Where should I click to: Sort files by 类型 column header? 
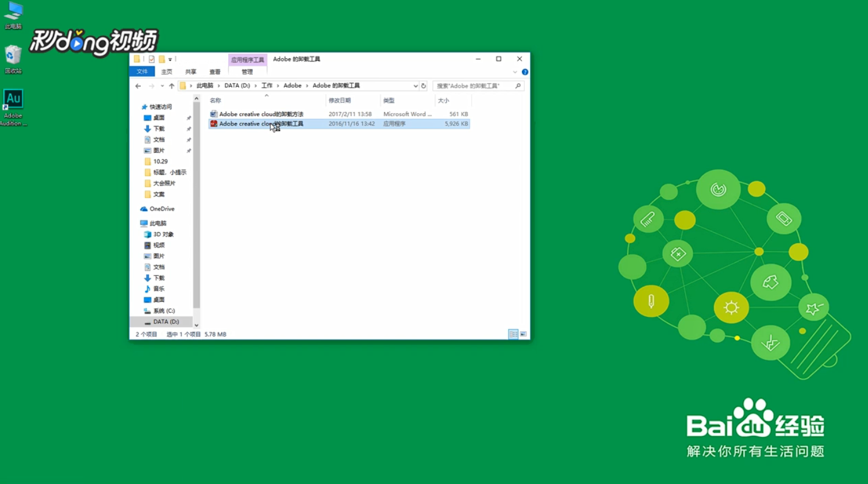407,101
